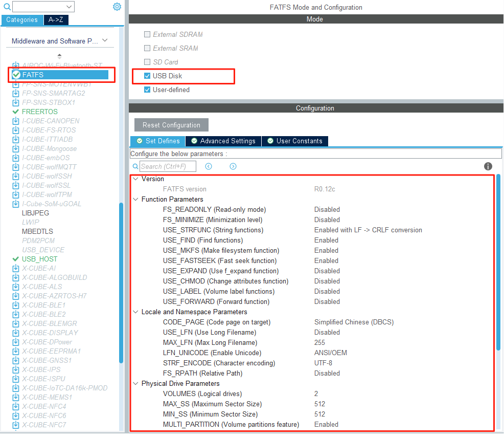
Task: Go to next search result arrow
Action: [233, 166]
